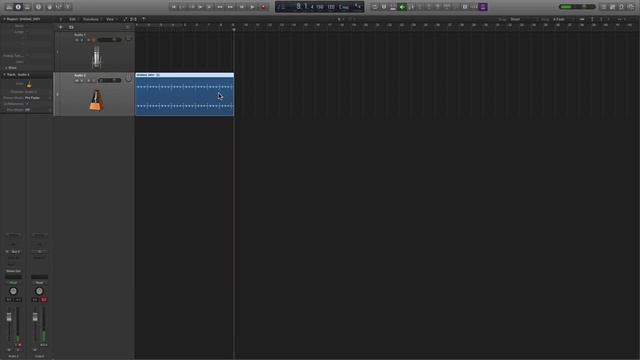Viewport: 640px width, 360px height.
Task: Toggle the purple Metronome click button
Action: point(483,7)
